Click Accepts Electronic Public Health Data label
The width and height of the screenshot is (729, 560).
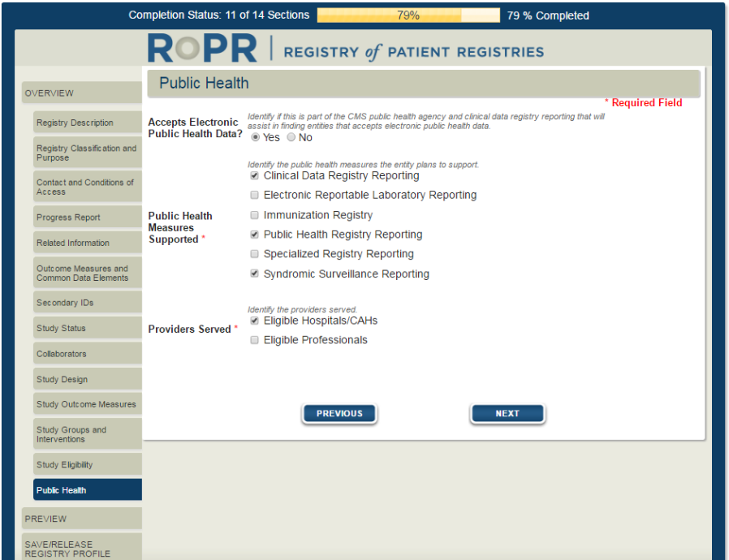[x=196, y=127]
